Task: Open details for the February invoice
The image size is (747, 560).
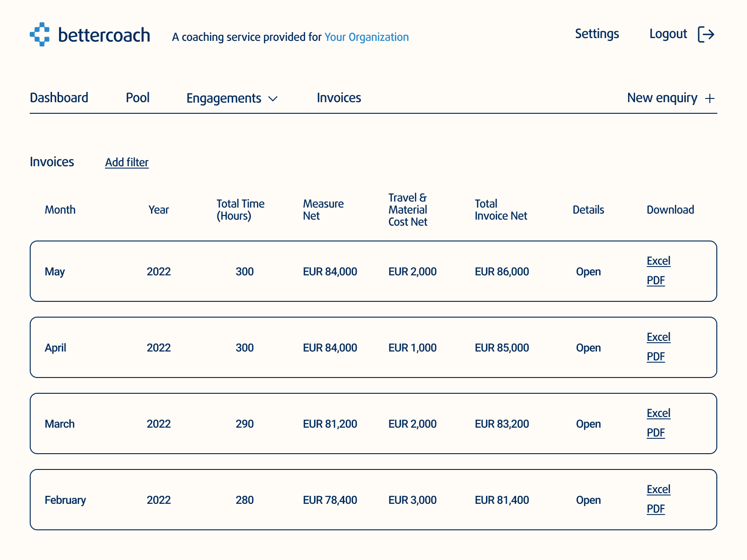Action: coord(588,500)
